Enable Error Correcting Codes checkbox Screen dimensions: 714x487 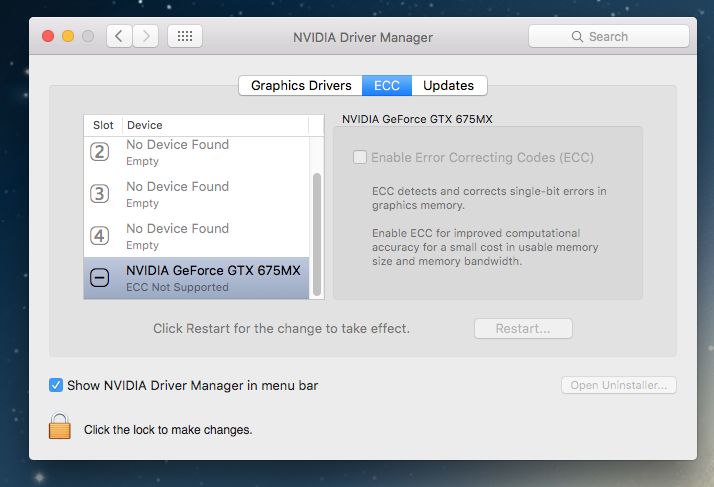coord(360,157)
